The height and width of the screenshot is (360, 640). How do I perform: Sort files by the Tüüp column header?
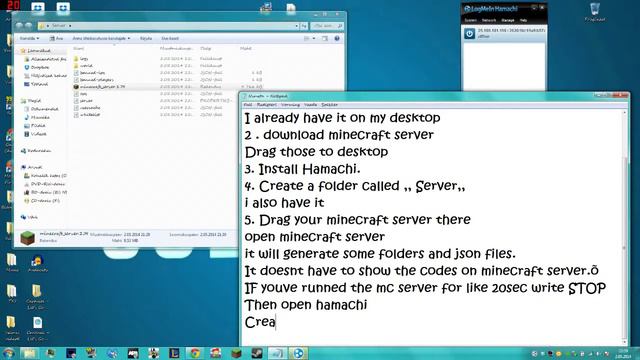(206, 49)
